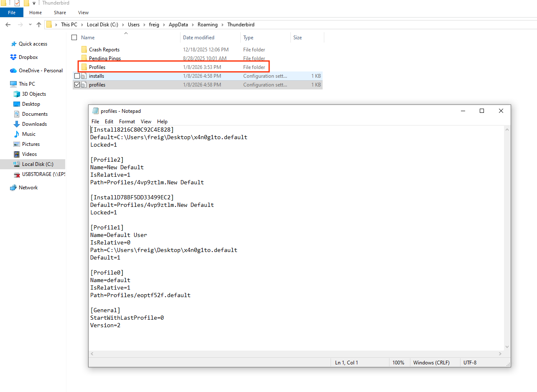This screenshot has height=392, width=537.
Task: Expand the breadcrumb chevron after Users
Action: (x=145, y=25)
